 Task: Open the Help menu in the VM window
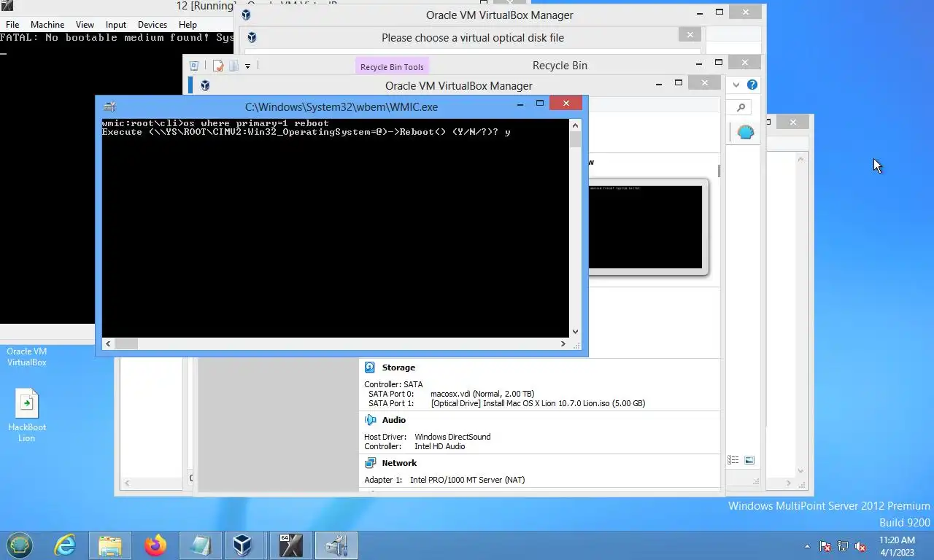(188, 24)
